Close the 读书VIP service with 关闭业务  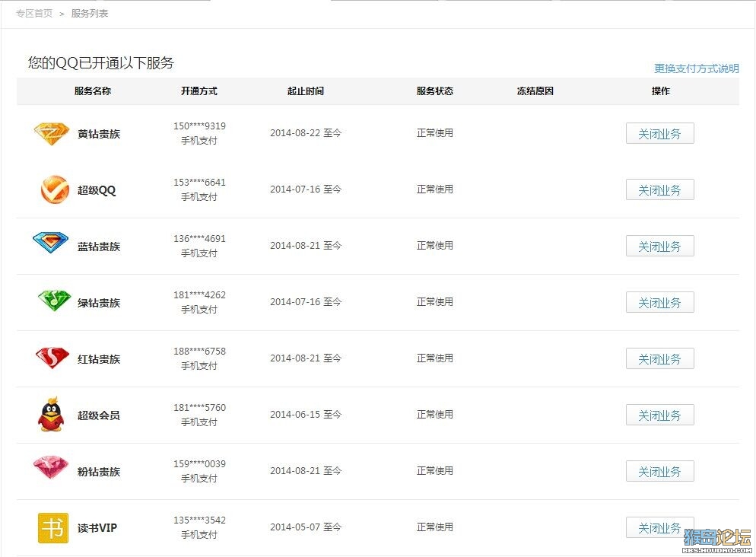coord(659,527)
